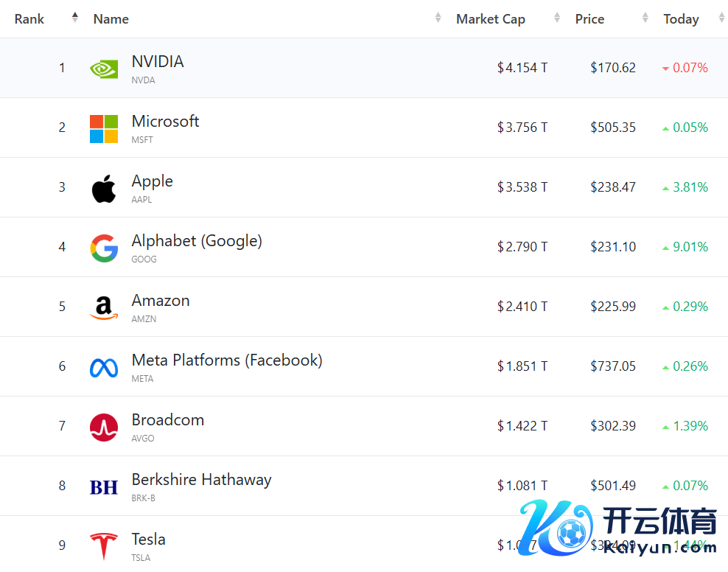Open the NVIDIA company link
The height and width of the screenshot is (572, 728).
pos(158,62)
